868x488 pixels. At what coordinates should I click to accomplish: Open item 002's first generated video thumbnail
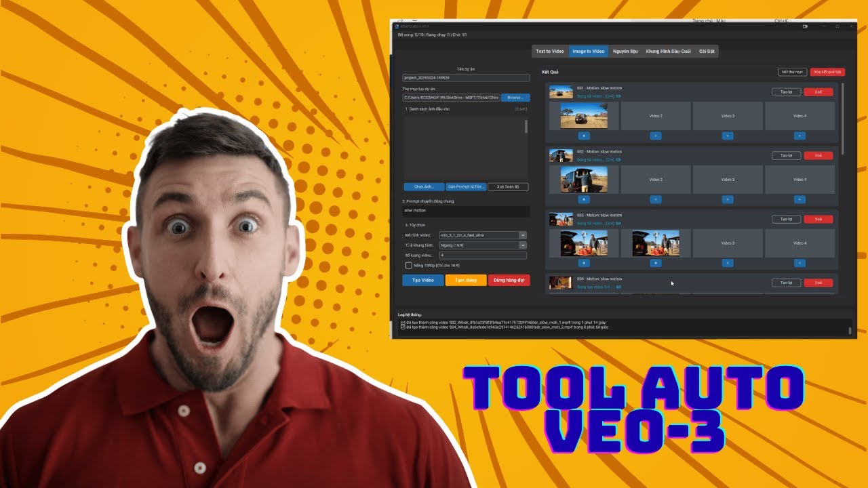click(x=584, y=180)
